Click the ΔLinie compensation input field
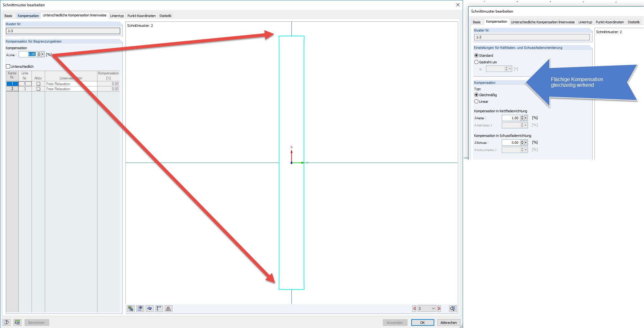Image resolution: width=644 pixels, height=328 pixels. [28, 54]
